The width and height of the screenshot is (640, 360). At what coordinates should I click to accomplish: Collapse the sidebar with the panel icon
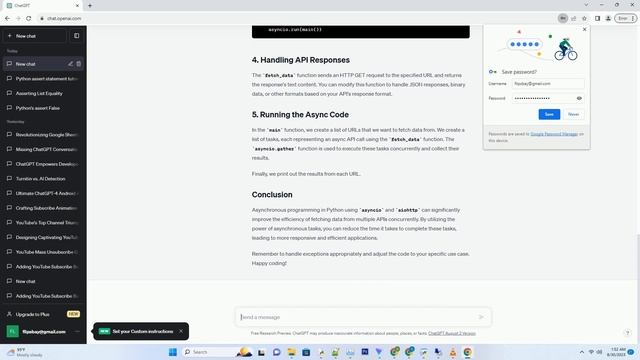[76, 36]
